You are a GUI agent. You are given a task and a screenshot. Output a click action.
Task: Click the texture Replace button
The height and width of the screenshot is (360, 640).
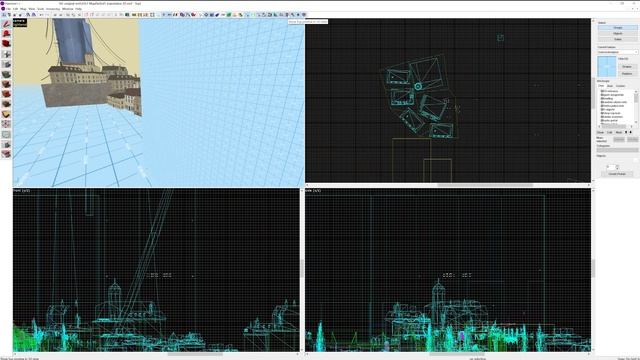(x=627, y=73)
